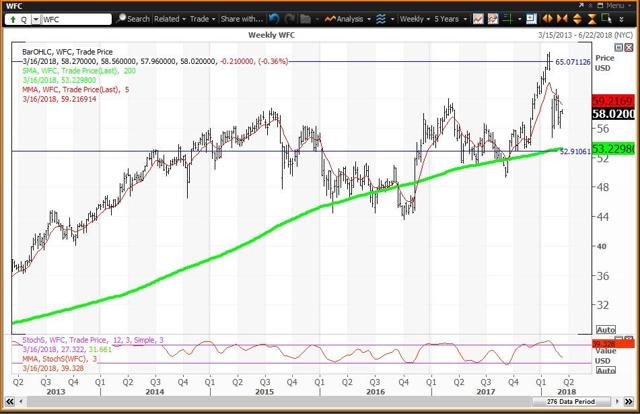Click the vertical expand orange arrows icon
The width and height of the screenshot is (640, 414).
coord(577,19)
